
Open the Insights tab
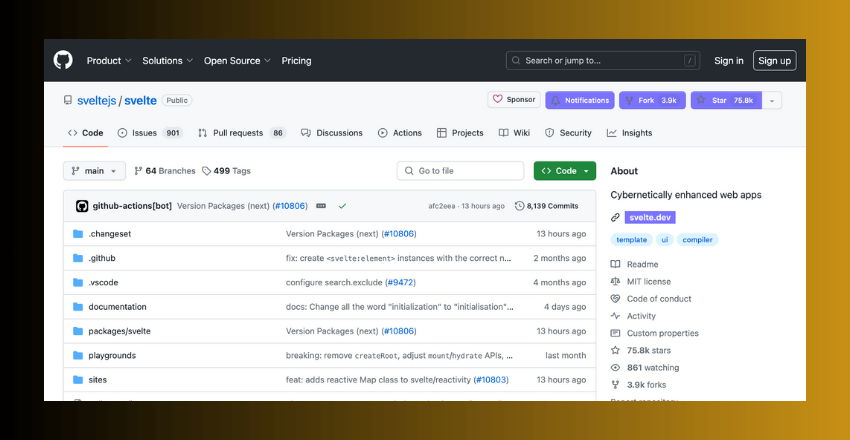coord(629,133)
